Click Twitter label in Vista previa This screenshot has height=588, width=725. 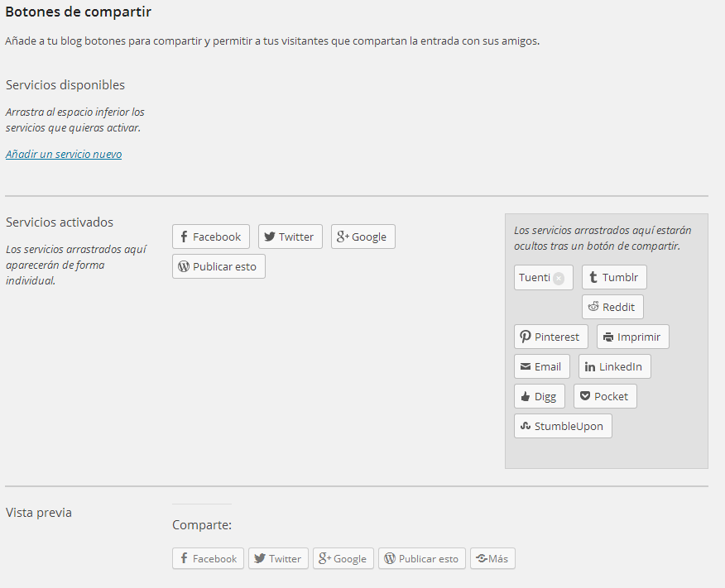(285, 559)
